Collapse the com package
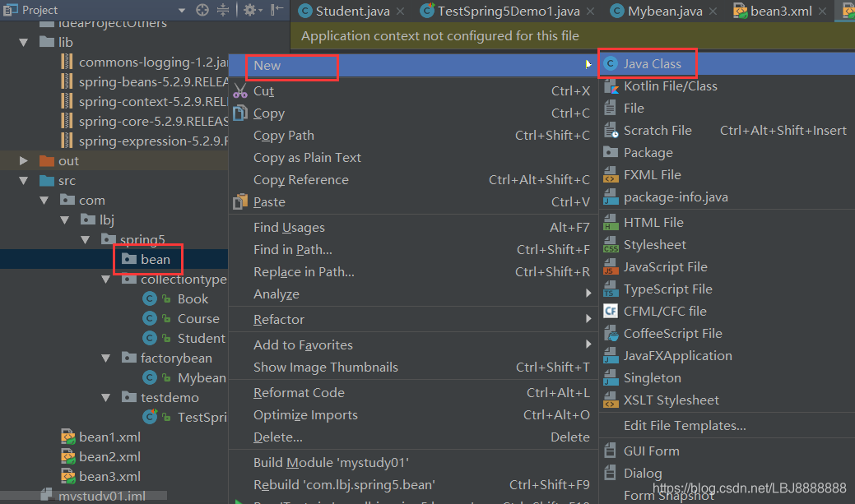This screenshot has height=504, width=855. point(44,201)
